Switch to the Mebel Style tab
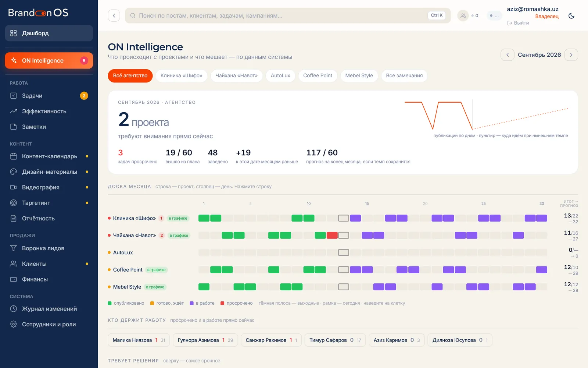588x368 pixels. (x=359, y=76)
